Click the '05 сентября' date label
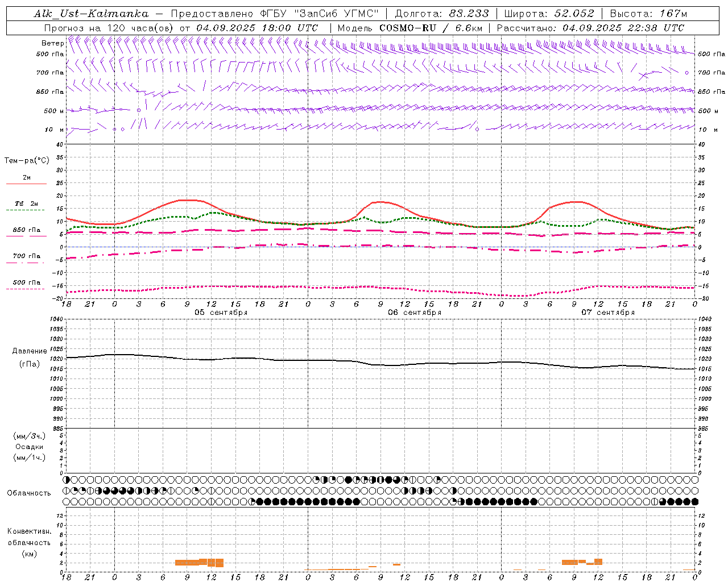Image resolution: width=728 pixels, height=582 pixels. click(221, 313)
